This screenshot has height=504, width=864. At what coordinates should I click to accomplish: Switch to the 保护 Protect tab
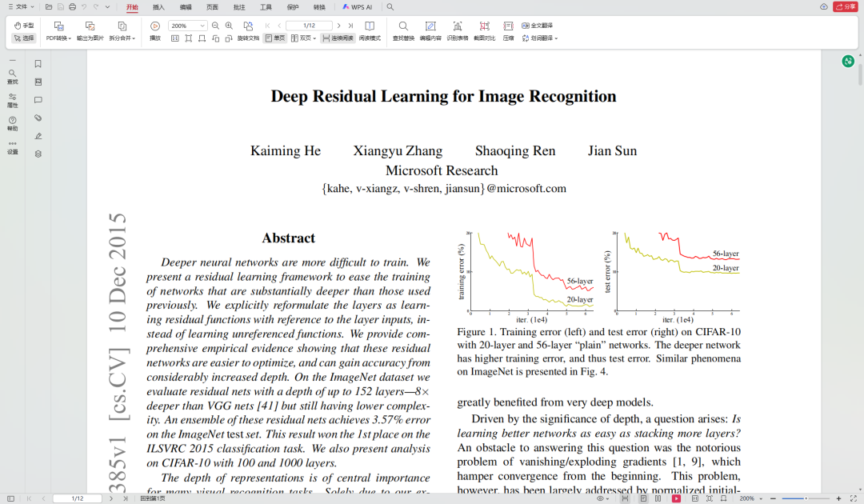(293, 7)
